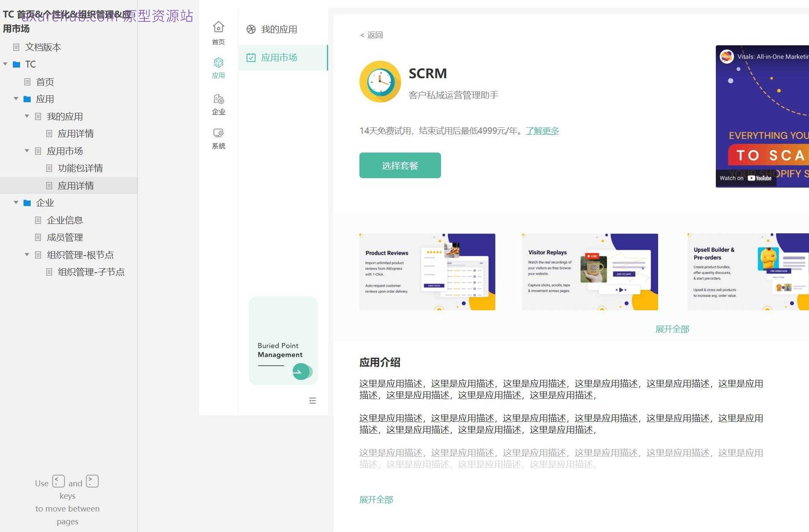The image size is (809, 532).
Task: Open the 企业 section via its sidebar icon
Action: point(218,99)
